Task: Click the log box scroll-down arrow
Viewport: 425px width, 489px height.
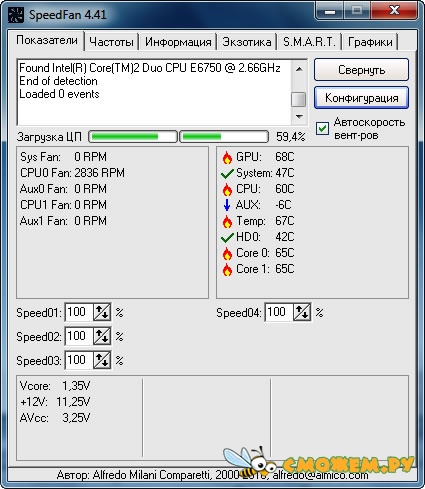Action: click(x=299, y=117)
